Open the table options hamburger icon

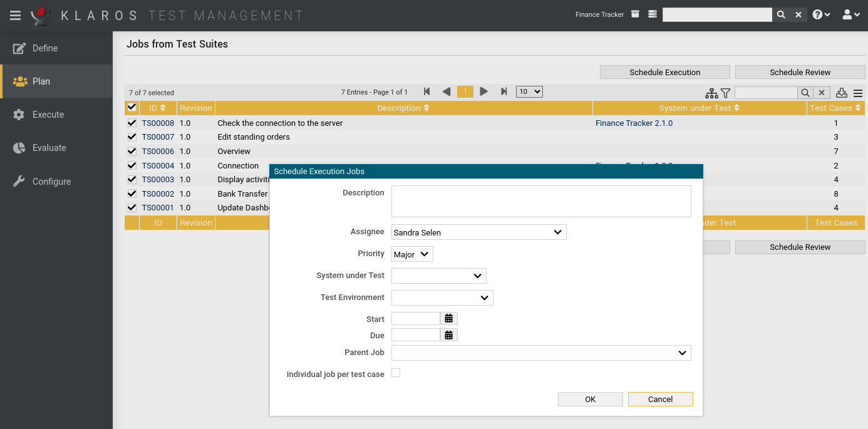tap(857, 92)
